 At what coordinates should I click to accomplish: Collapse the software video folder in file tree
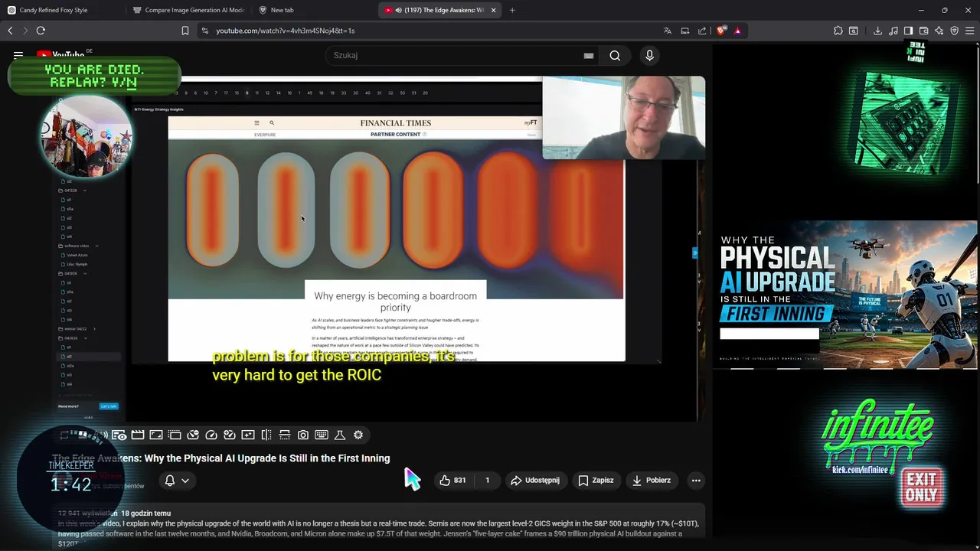[96, 246]
